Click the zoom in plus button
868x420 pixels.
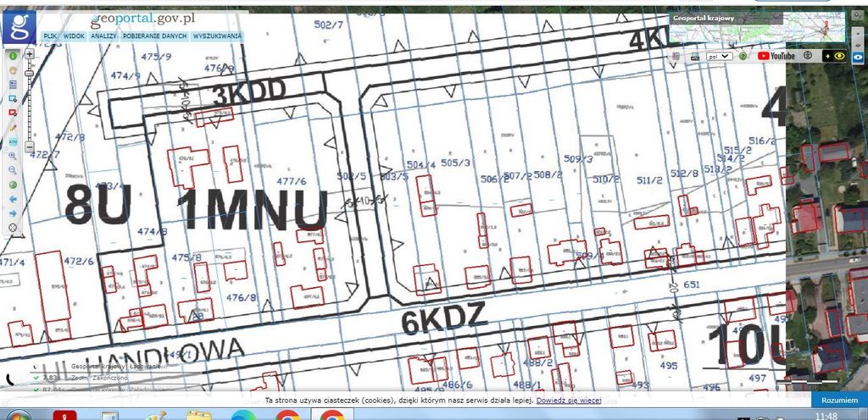click(30, 53)
